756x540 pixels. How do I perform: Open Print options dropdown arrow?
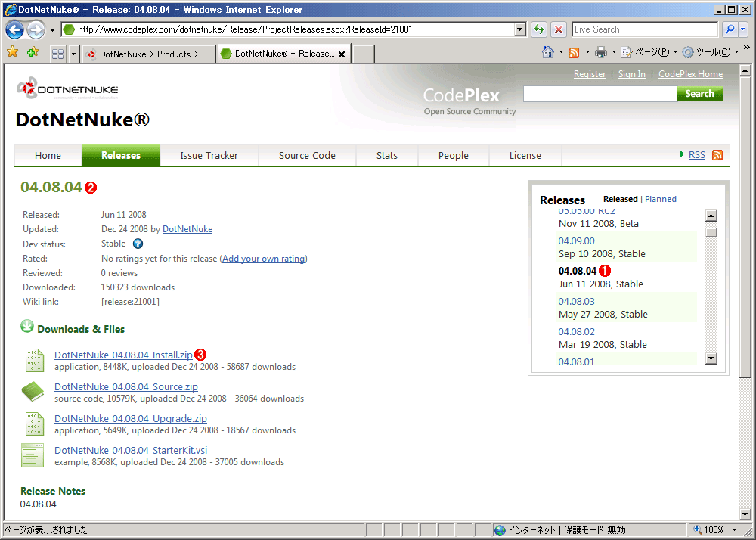click(x=614, y=52)
